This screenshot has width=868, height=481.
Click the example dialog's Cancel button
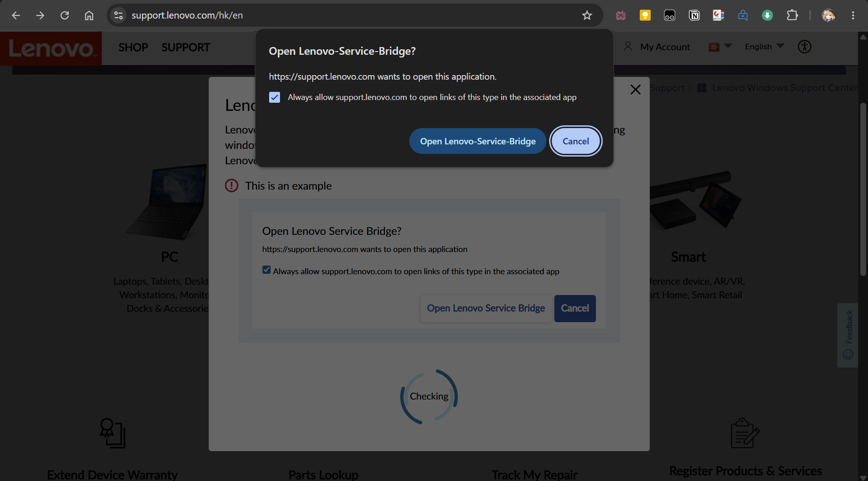pyautogui.click(x=575, y=309)
